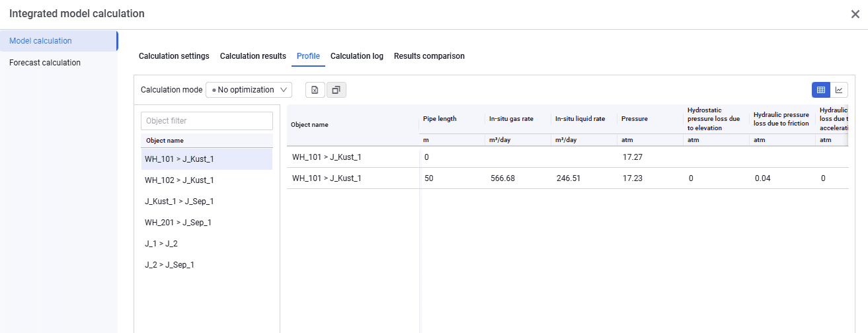Switch to table view icon
Screen dimensions: 868x333
821,90
